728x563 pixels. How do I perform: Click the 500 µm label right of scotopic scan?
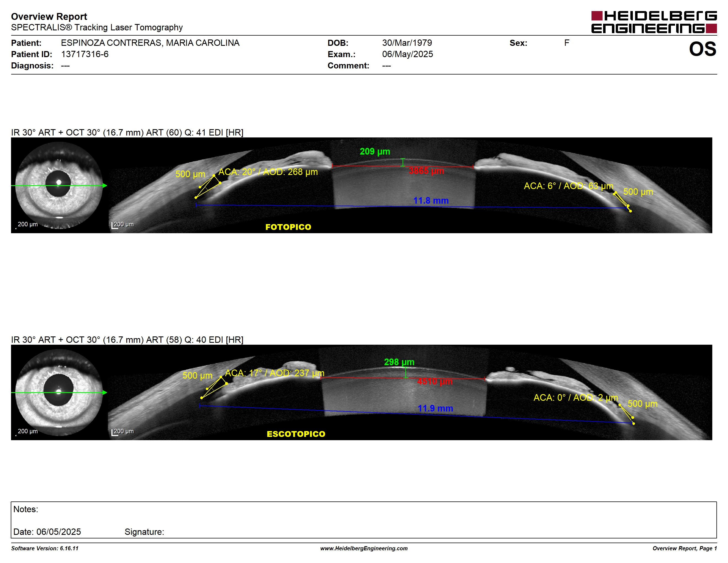pyautogui.click(x=642, y=403)
